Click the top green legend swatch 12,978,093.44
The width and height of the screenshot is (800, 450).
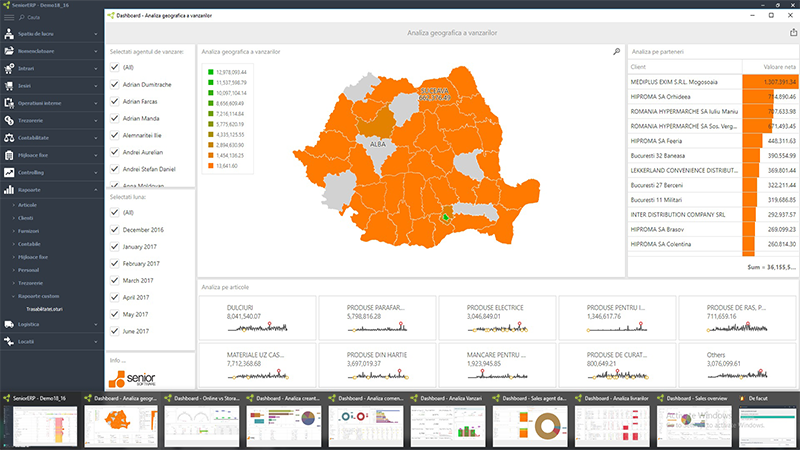click(x=210, y=72)
